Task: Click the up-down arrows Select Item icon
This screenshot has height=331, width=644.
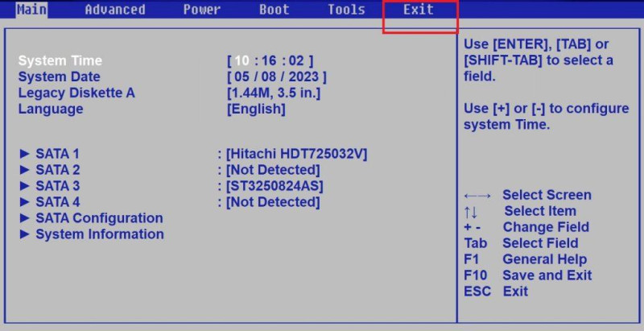Action: (x=471, y=213)
